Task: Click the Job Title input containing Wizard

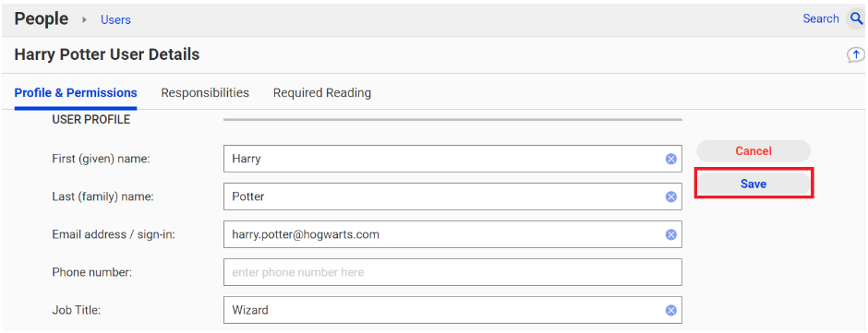Action: 452,310
